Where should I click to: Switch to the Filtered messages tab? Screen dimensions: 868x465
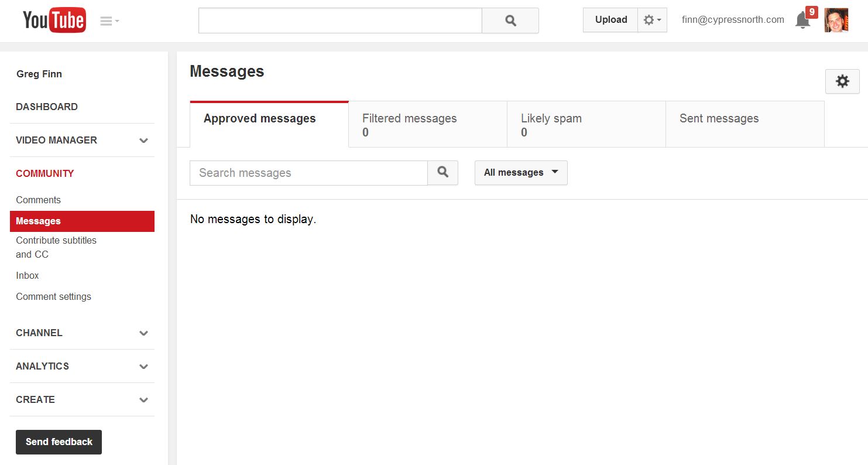(x=428, y=124)
